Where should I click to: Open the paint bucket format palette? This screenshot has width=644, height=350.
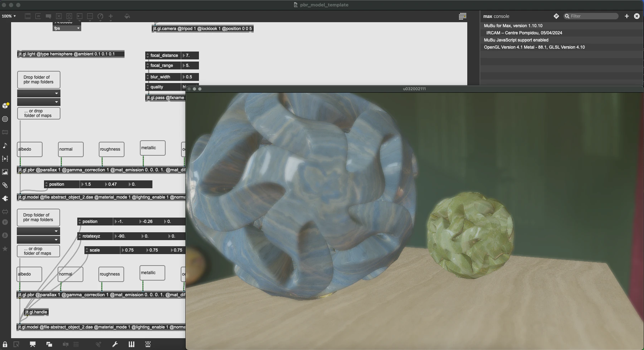click(127, 16)
